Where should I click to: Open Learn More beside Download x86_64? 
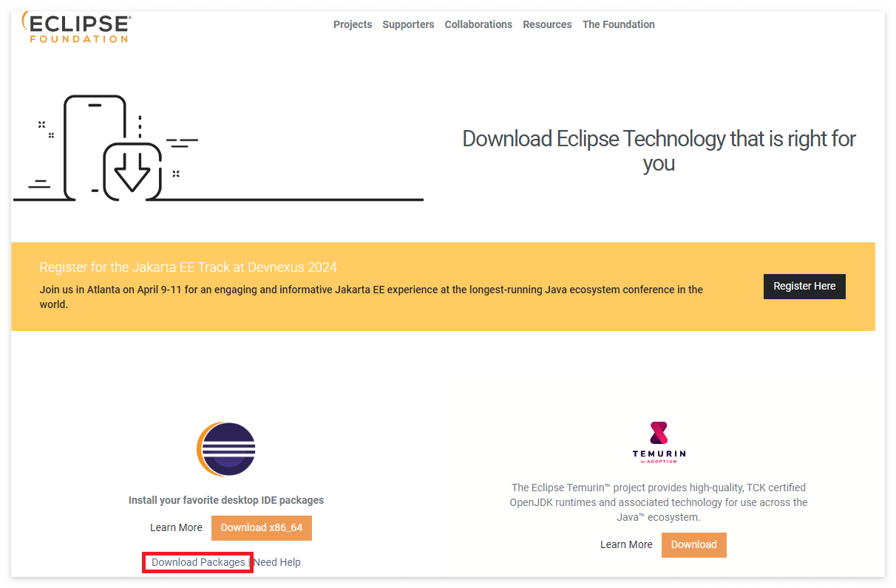176,528
